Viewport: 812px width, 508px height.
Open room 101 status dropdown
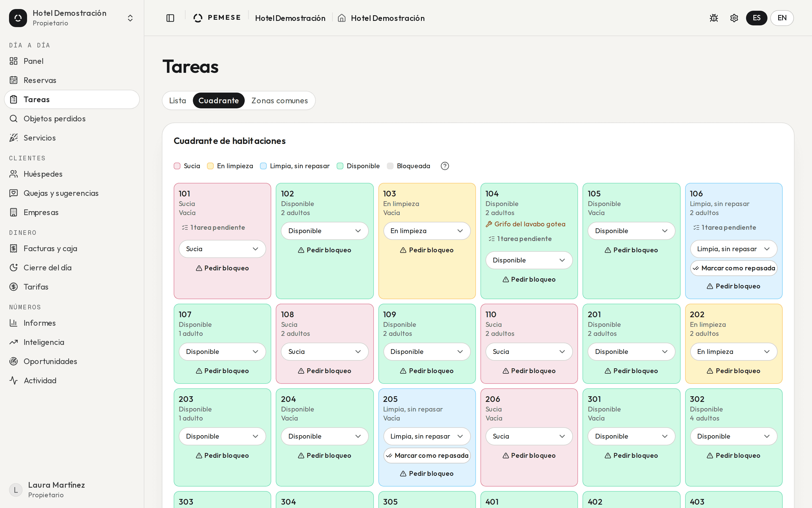pos(222,249)
